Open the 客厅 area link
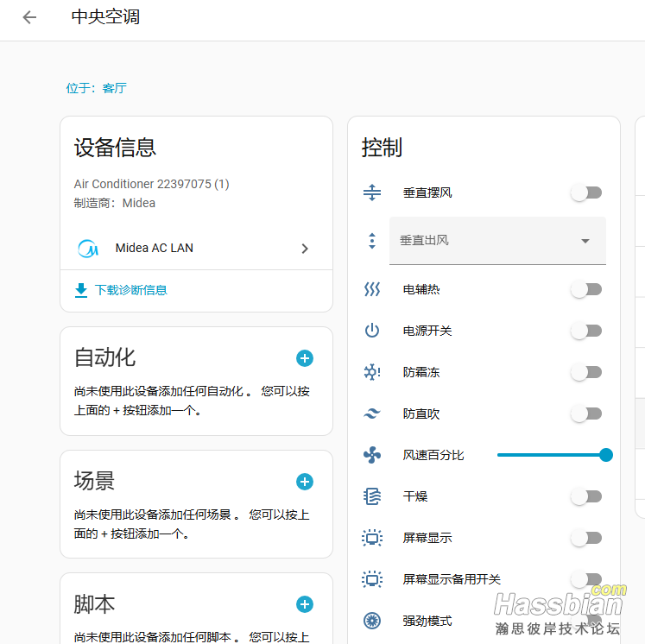This screenshot has height=644, width=645. (114, 88)
